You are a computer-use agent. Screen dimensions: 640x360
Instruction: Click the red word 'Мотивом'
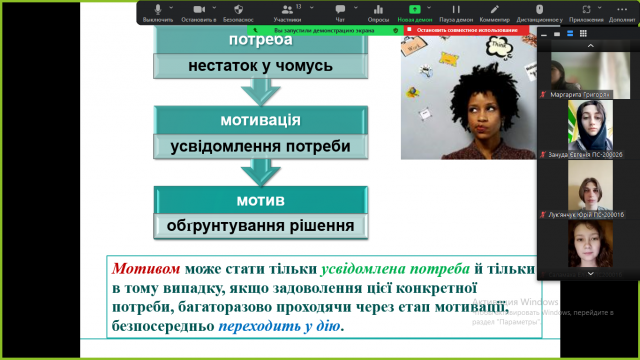click(146, 269)
